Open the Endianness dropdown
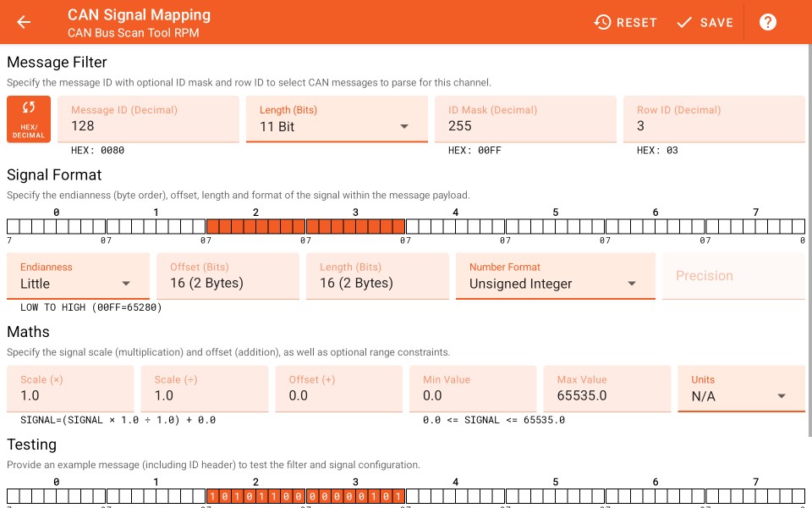Viewport: 812px width, 508px height. point(78,276)
